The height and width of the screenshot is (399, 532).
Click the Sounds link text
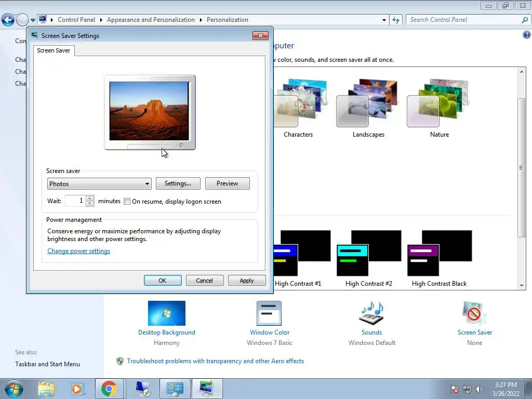click(x=371, y=332)
